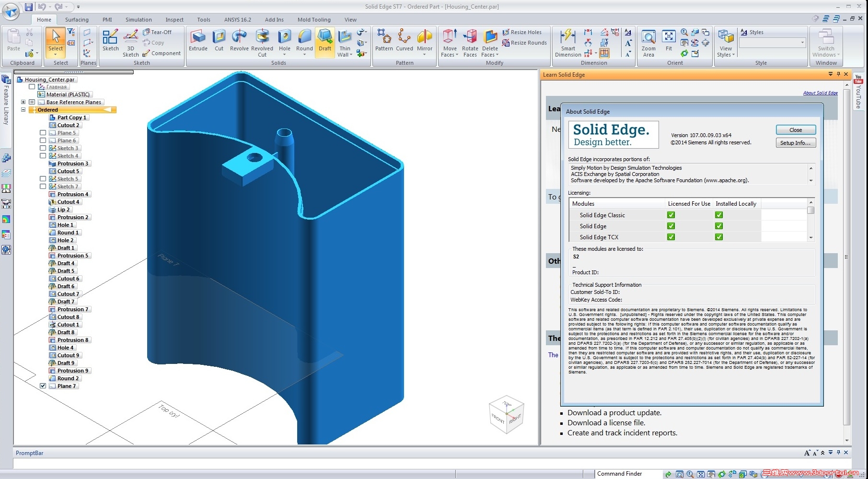
Task: Open the Surfacing ribbon tab
Action: [77, 20]
